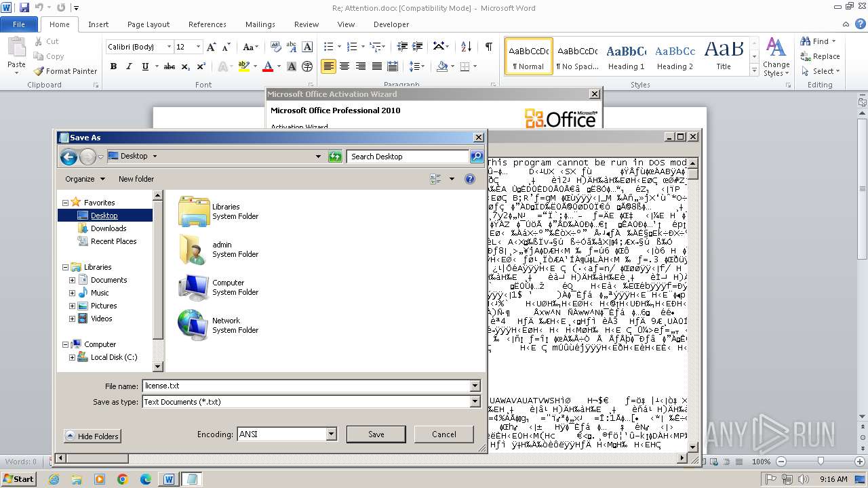Click the Sort icon
Screen dimensions: 868x488
[466, 47]
